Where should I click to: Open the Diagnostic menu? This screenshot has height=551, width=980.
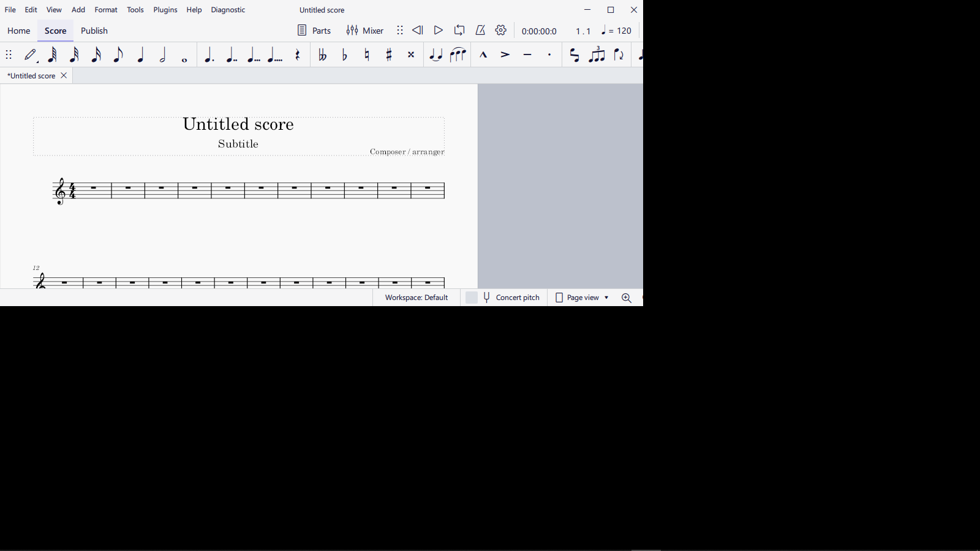click(x=228, y=10)
